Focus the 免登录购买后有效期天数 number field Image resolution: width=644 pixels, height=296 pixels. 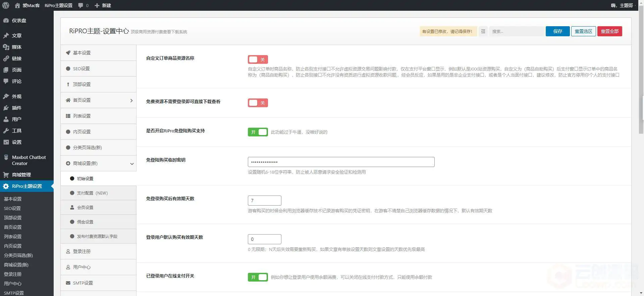pos(264,201)
